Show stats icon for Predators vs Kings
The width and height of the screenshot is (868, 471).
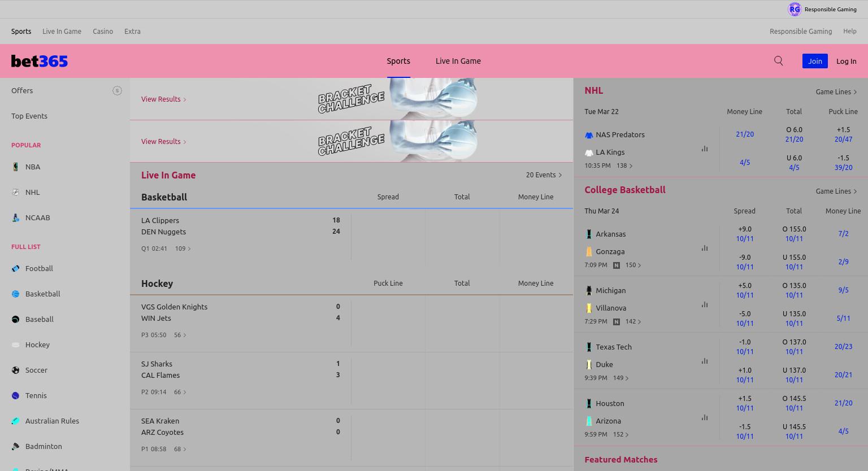click(x=705, y=149)
